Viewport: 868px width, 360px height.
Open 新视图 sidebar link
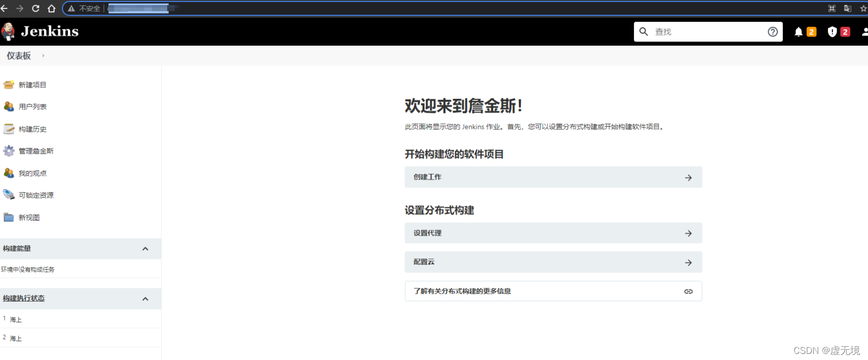point(29,218)
